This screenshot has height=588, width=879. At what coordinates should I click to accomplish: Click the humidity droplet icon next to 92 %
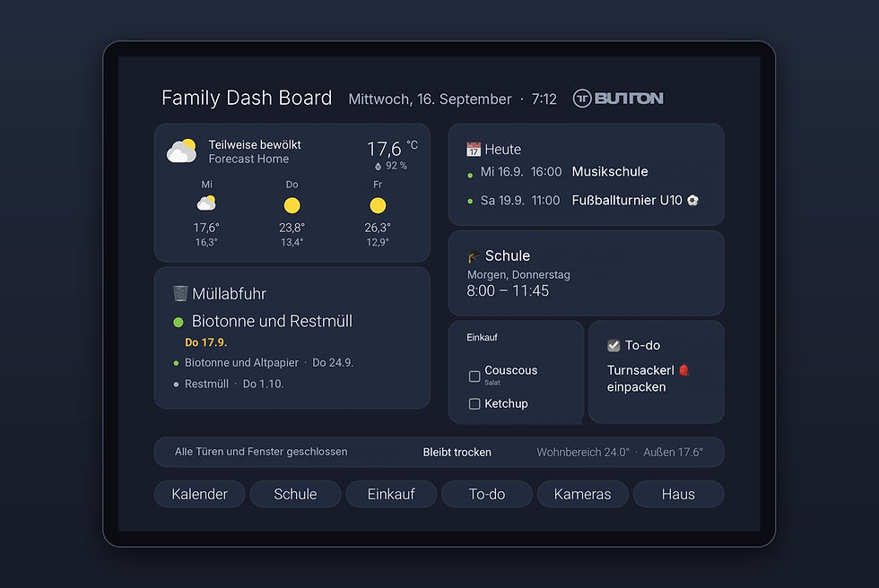point(378,167)
